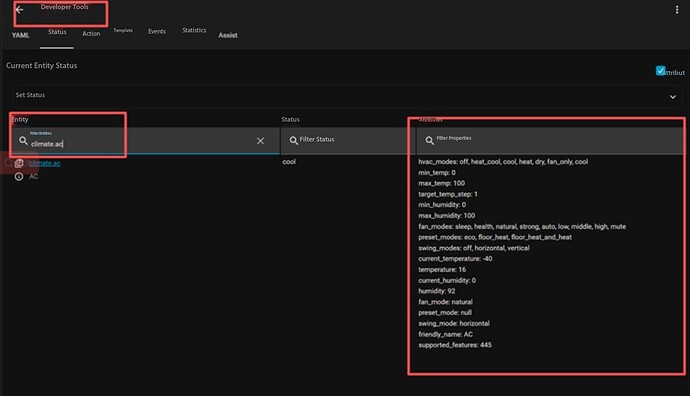The width and height of the screenshot is (690, 396).
Task: Select the hvac_modes attribute line
Action: [503, 162]
